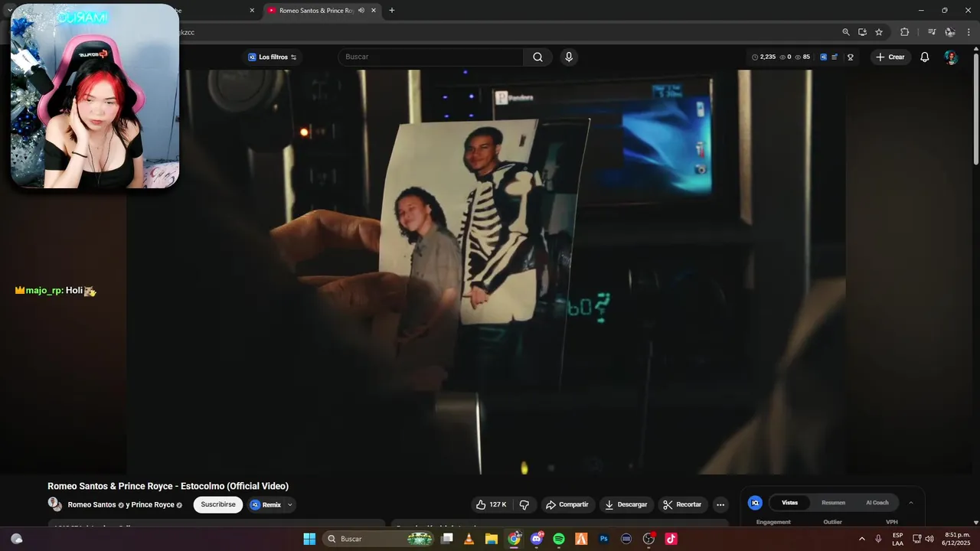Collapse the vidIQ panel chevron
This screenshot has height=551, width=980.
[910, 503]
